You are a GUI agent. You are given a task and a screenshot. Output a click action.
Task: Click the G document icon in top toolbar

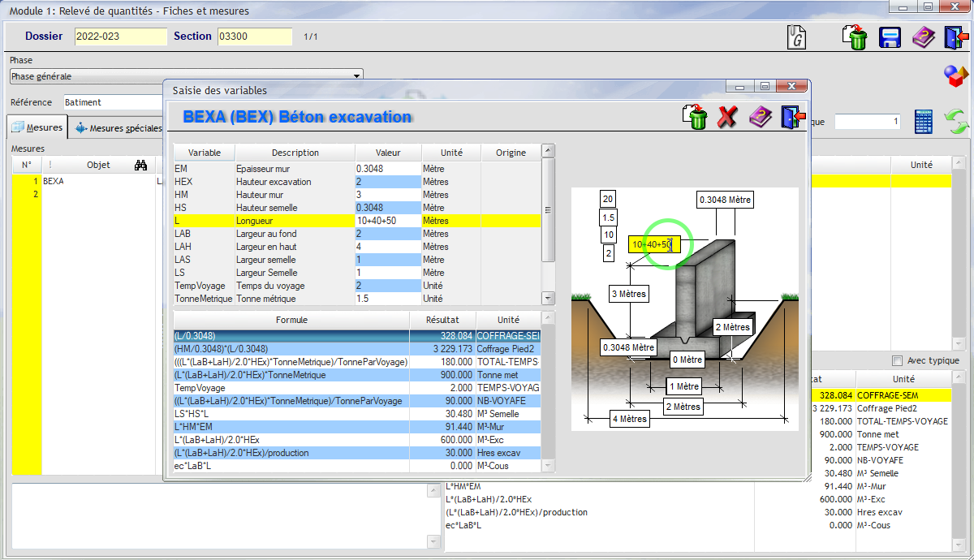pyautogui.click(x=797, y=37)
